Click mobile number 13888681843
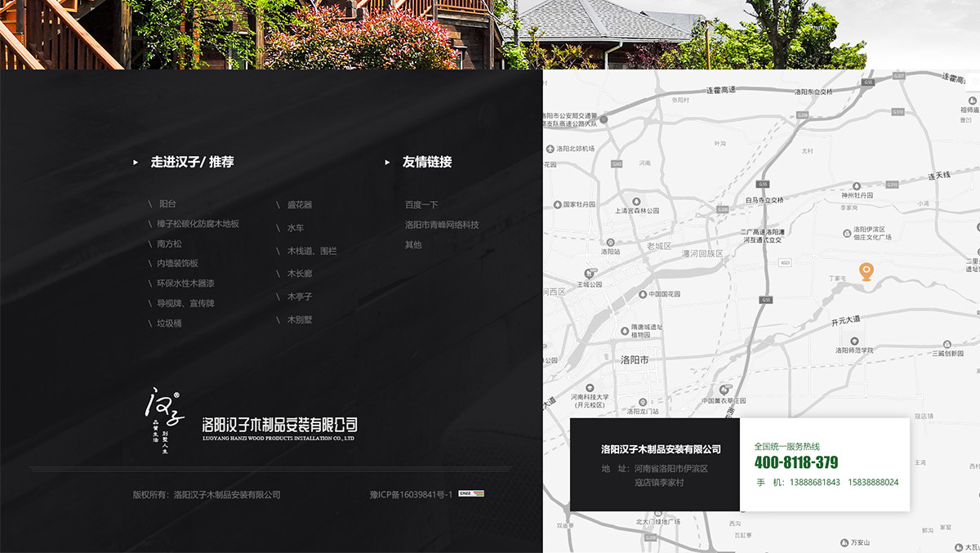Screen dimensions: 980x553 tap(814, 483)
